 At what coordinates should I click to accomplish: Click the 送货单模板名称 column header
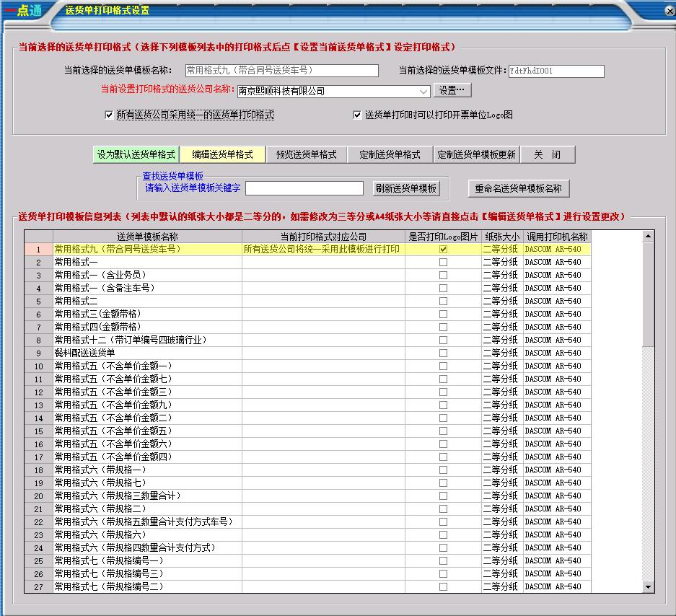pos(147,236)
